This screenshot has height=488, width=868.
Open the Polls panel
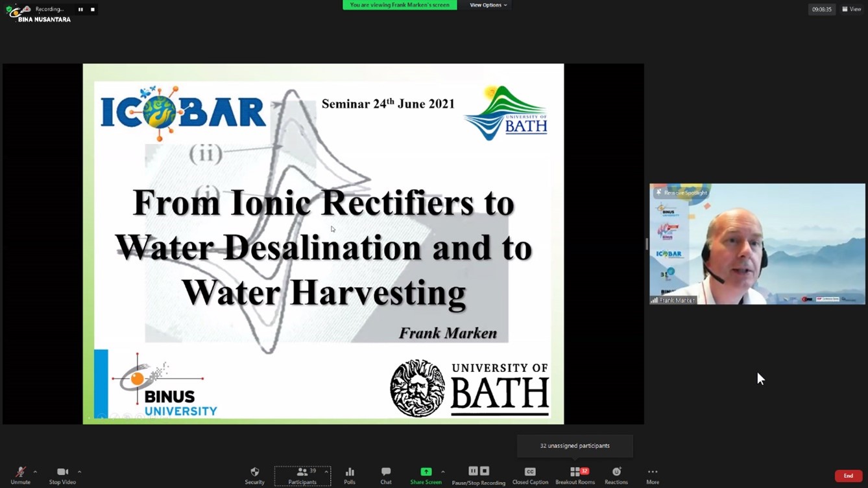[x=350, y=476]
